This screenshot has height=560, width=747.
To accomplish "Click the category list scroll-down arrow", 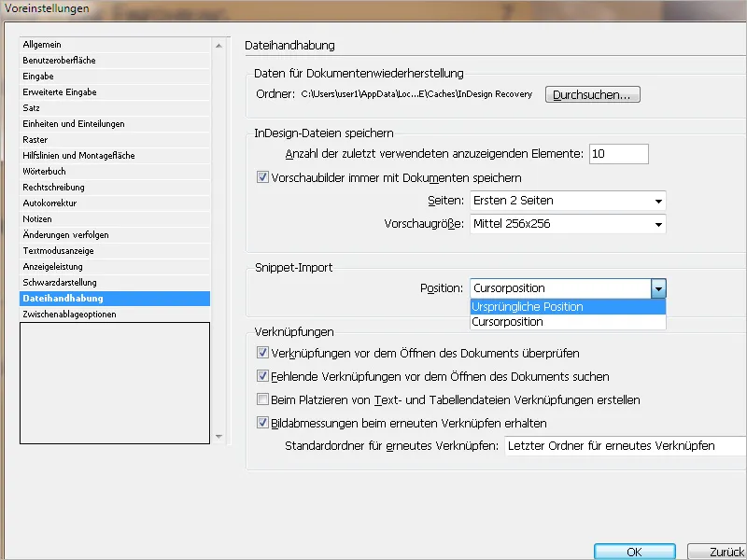I will click(218, 437).
